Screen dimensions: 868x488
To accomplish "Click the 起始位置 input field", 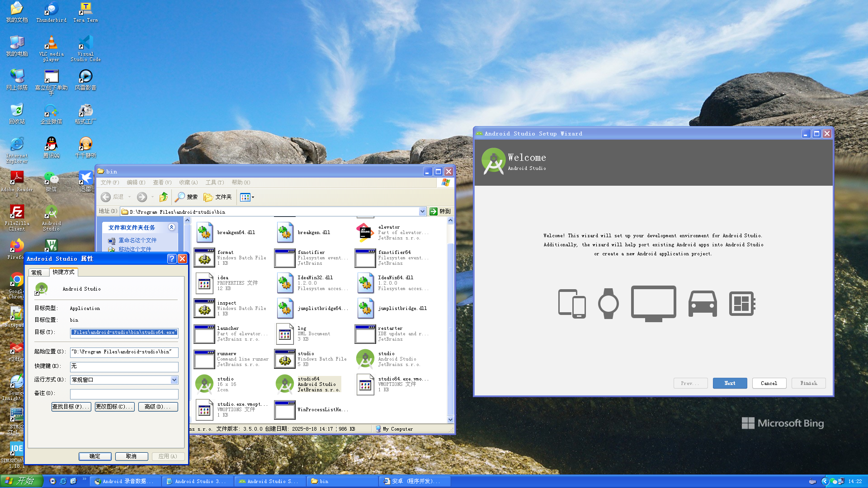I will (124, 352).
